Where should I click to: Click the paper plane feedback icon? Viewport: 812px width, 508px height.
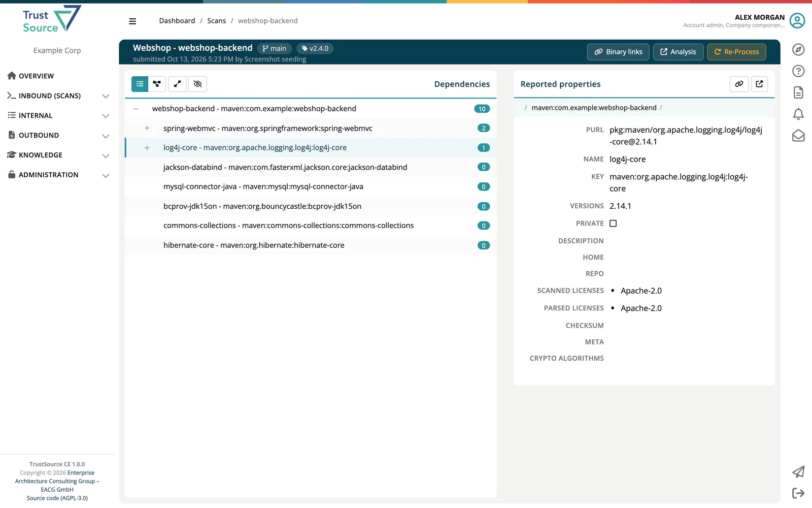click(798, 471)
